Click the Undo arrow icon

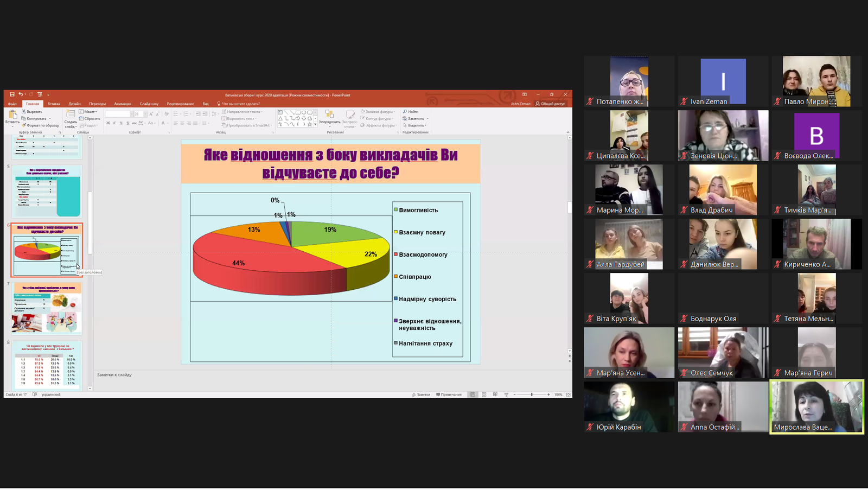pyautogui.click(x=21, y=94)
